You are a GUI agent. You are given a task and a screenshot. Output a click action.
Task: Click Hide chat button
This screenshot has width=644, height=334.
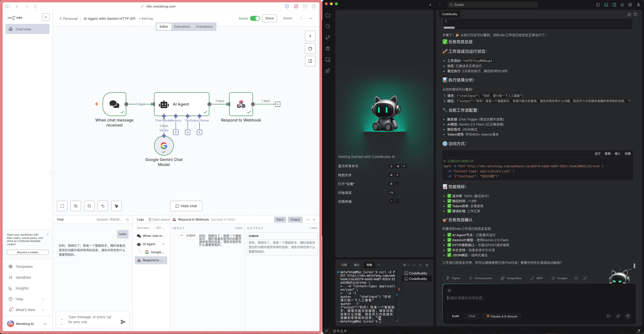point(186,206)
